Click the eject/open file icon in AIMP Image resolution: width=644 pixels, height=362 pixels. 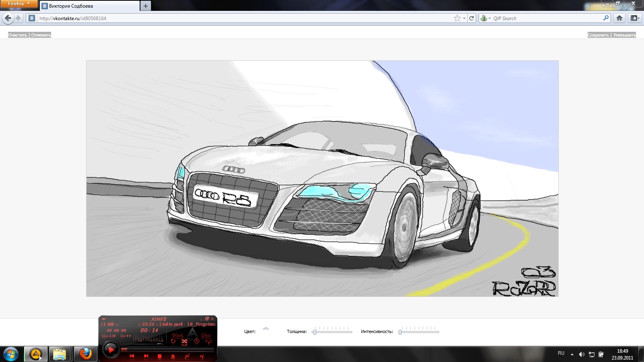click(x=173, y=356)
